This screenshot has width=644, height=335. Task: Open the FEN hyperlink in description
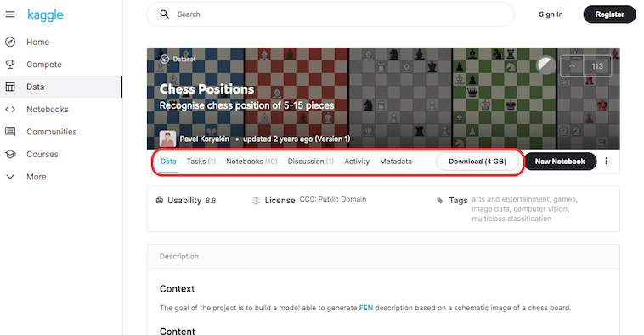point(366,308)
